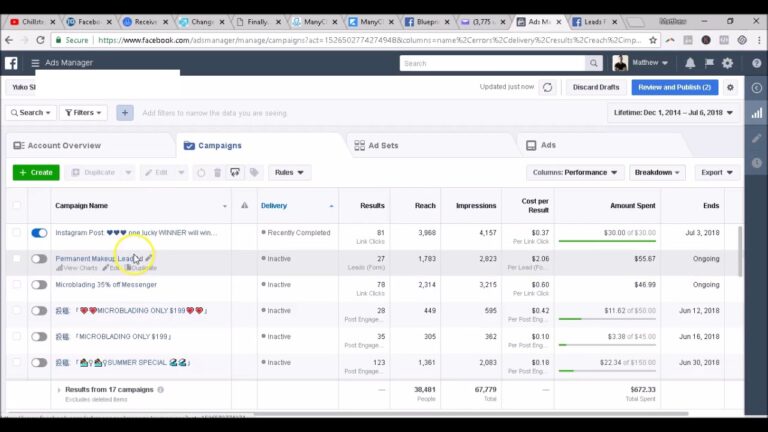Collapse the right sidebar arrow icon
768x432 pixels.
coord(757,88)
